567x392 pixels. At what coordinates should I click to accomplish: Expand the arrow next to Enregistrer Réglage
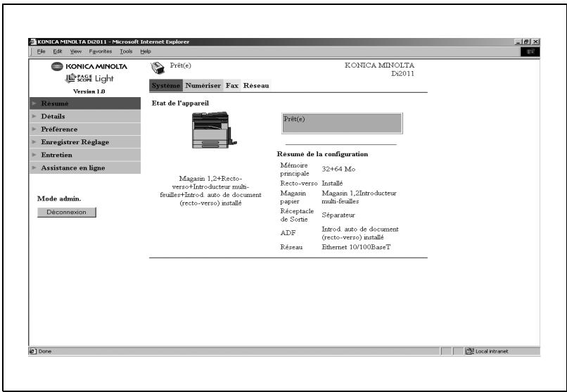tap(34, 141)
